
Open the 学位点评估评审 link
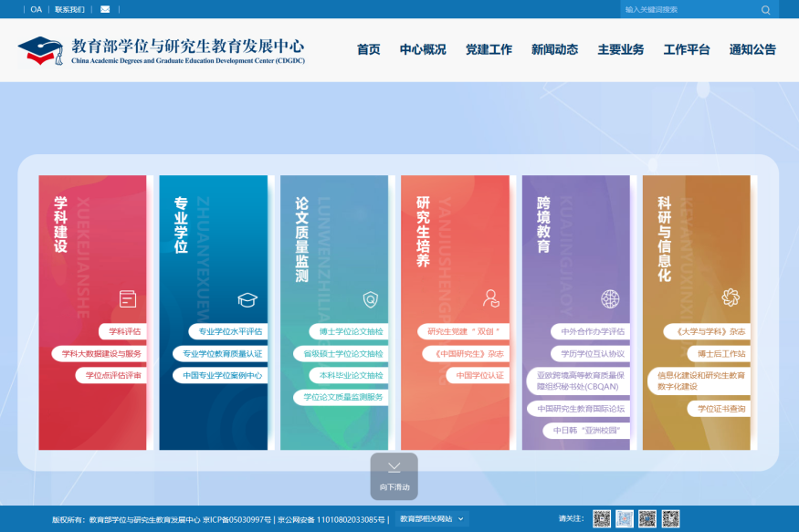pyautogui.click(x=111, y=375)
